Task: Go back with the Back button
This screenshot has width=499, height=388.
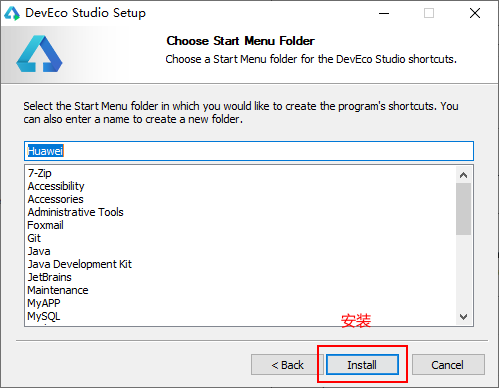Action: point(287,365)
